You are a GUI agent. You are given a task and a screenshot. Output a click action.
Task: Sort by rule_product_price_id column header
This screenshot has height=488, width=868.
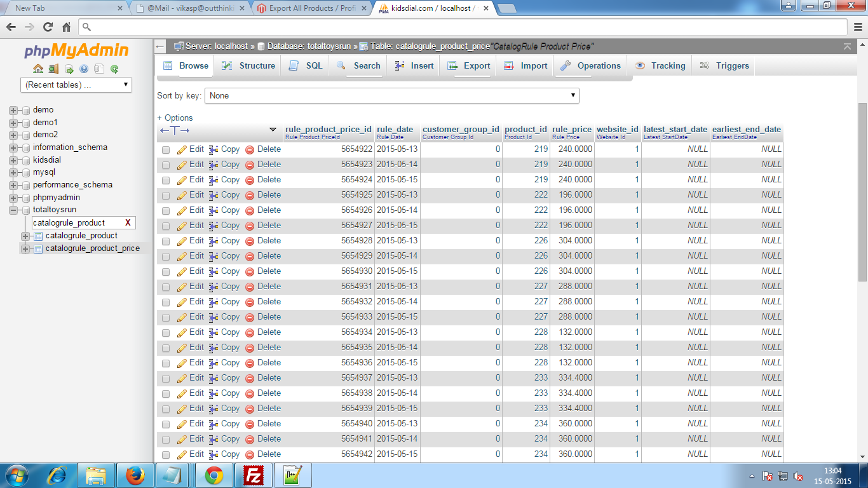pos(329,129)
